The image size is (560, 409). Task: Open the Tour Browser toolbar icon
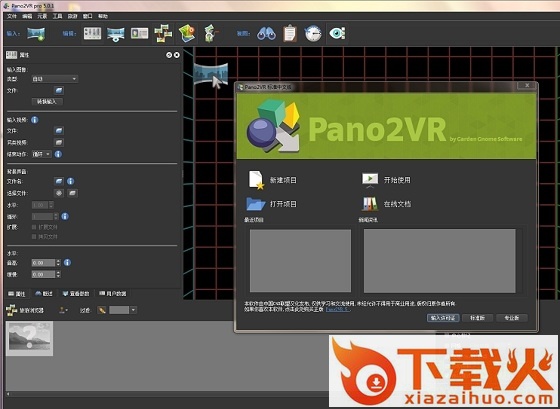coord(163,34)
